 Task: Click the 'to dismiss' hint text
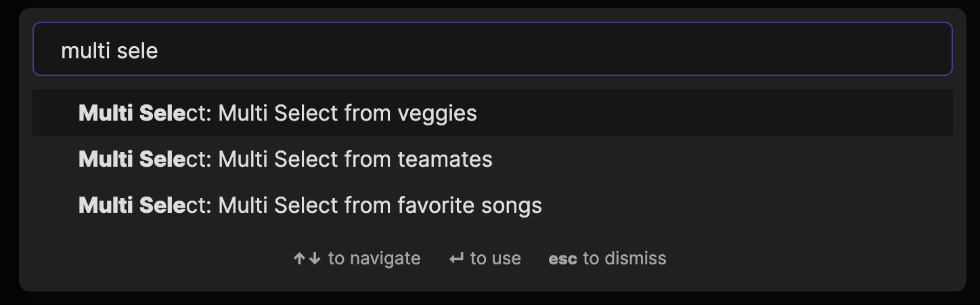[625, 258]
